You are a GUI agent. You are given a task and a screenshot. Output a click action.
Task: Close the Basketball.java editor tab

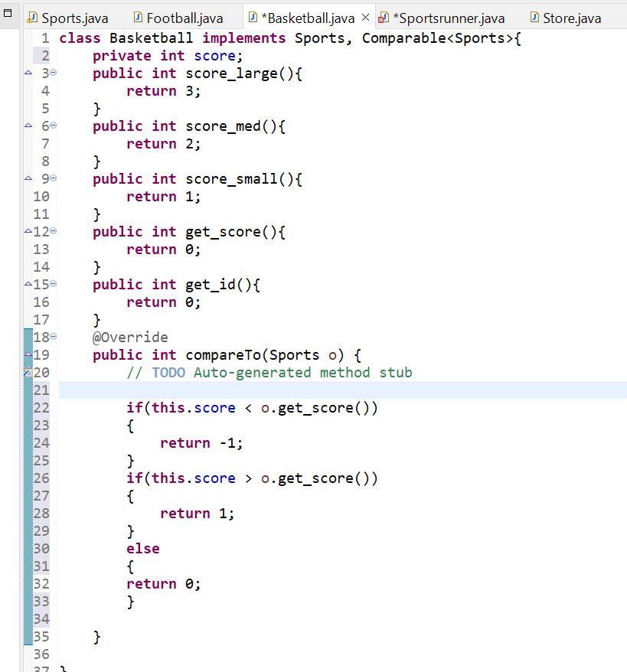click(x=365, y=15)
